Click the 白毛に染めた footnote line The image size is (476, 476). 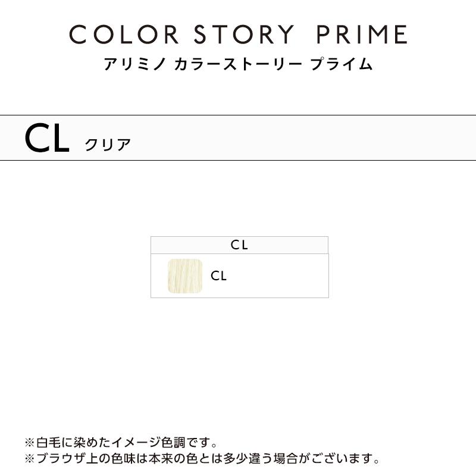[122, 443]
